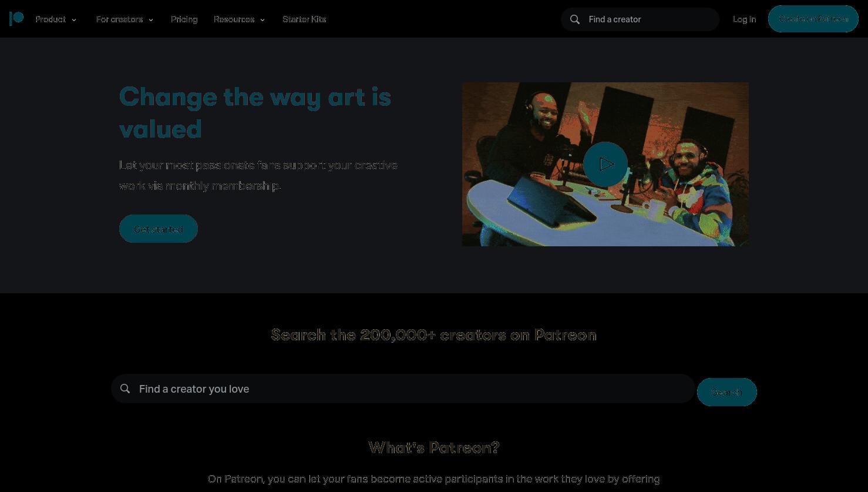The image size is (868, 492).
Task: Open the Starter Kits link
Action: pyautogui.click(x=304, y=19)
